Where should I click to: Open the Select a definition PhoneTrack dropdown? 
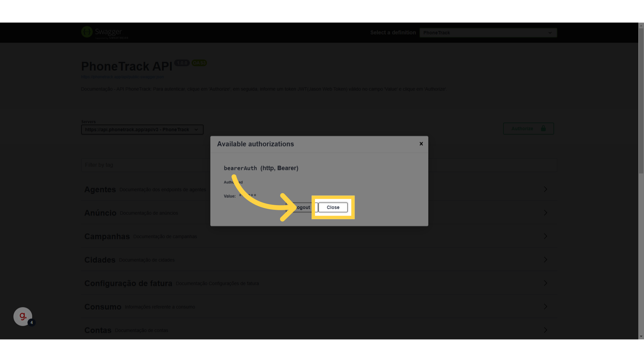pos(488,33)
